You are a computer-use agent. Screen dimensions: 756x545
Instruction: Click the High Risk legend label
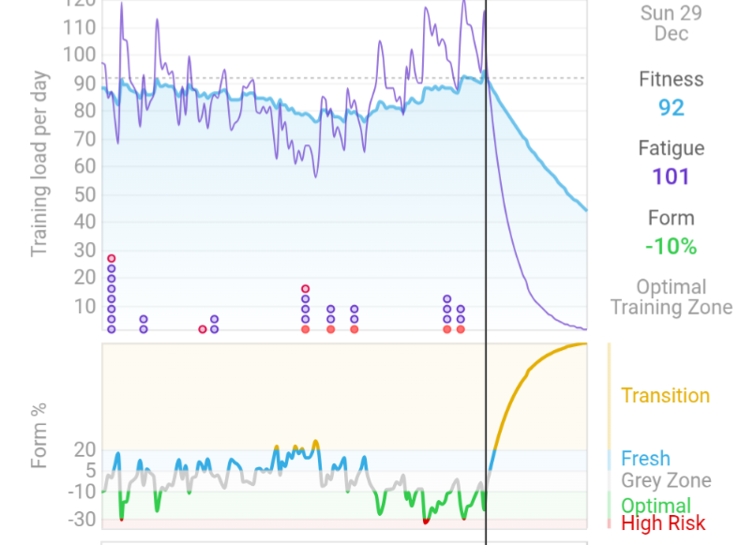[663, 523]
